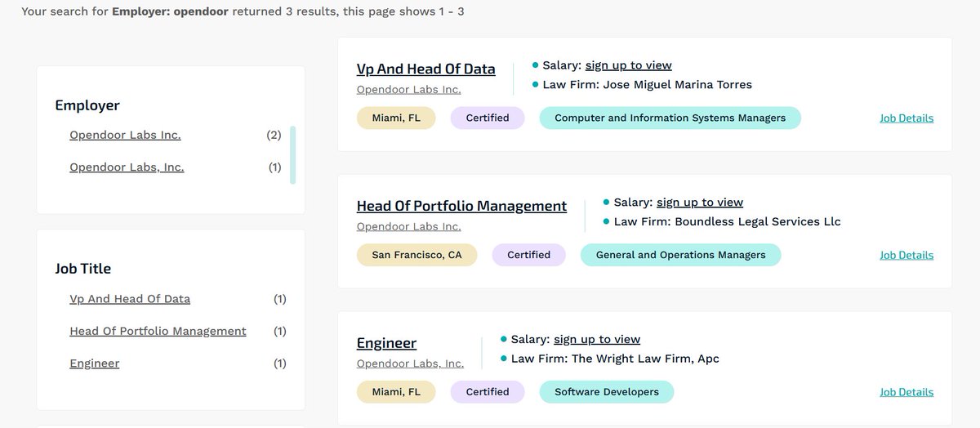Click the Employer filter list scrollbar

point(293,154)
